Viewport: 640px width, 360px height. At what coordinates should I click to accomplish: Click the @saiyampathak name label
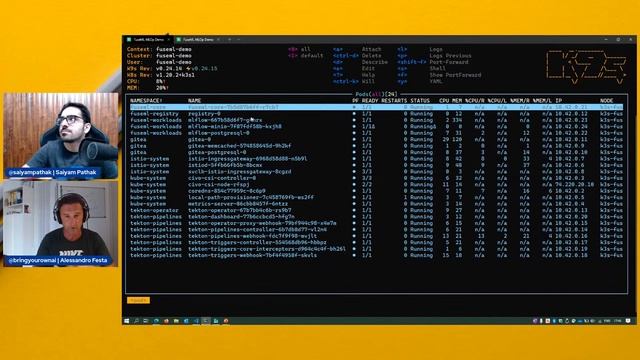53,173
